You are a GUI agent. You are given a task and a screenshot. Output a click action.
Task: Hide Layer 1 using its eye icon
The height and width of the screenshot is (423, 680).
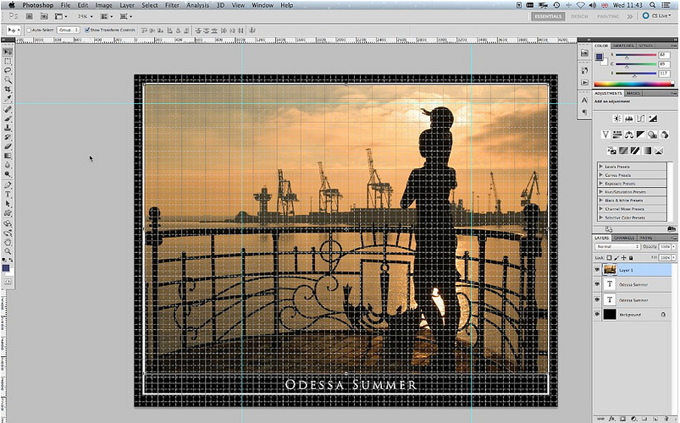[598, 270]
